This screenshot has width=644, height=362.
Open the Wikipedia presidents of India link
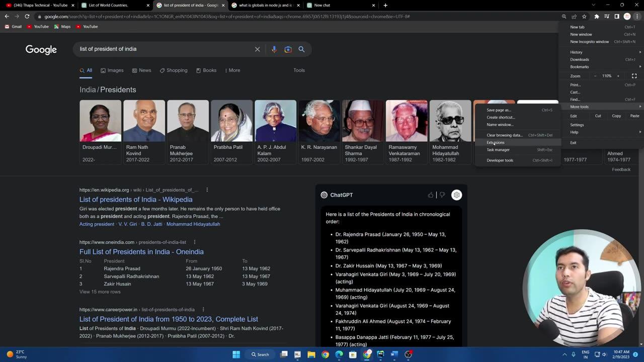pyautogui.click(x=135, y=200)
